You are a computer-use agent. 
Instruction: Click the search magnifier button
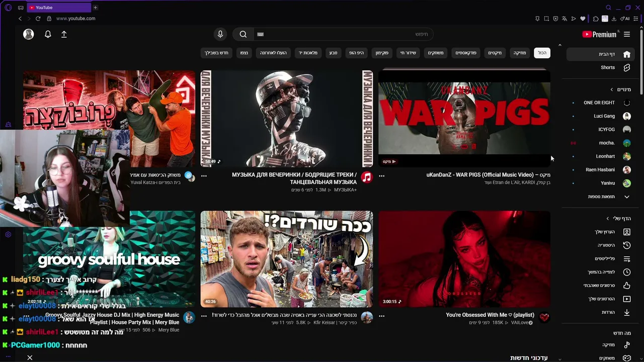click(243, 34)
